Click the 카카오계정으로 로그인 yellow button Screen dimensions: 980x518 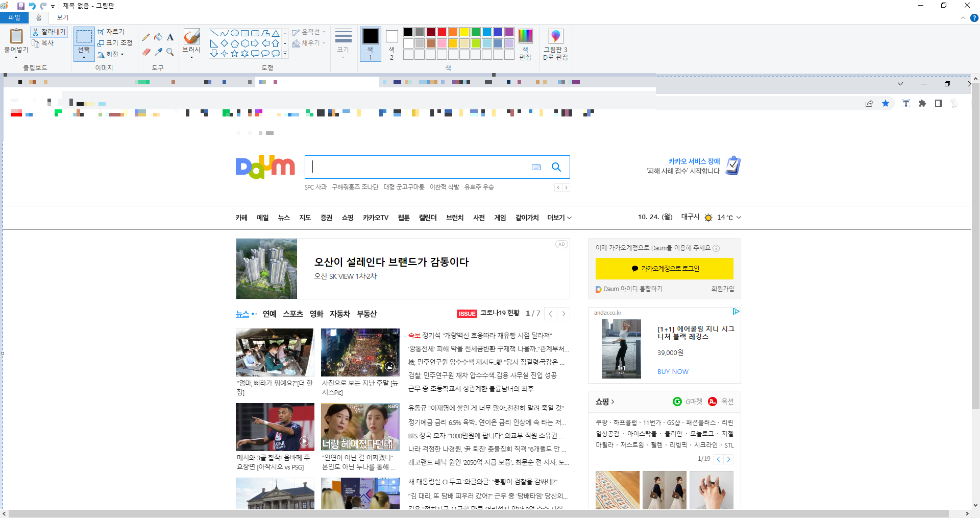(x=664, y=269)
